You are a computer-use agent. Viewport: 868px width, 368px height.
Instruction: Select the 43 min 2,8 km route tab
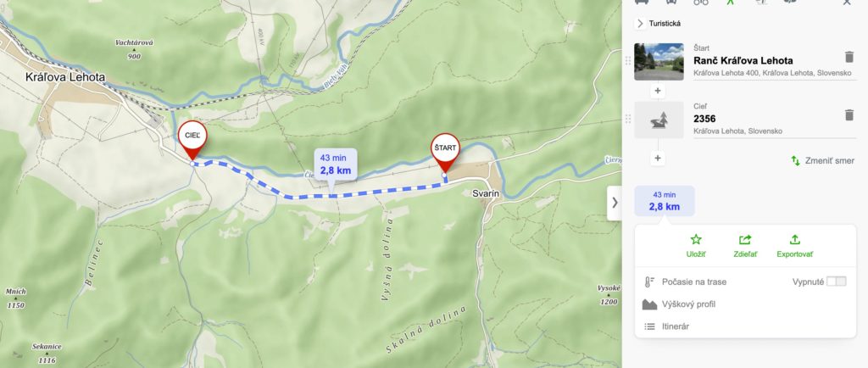(x=665, y=201)
